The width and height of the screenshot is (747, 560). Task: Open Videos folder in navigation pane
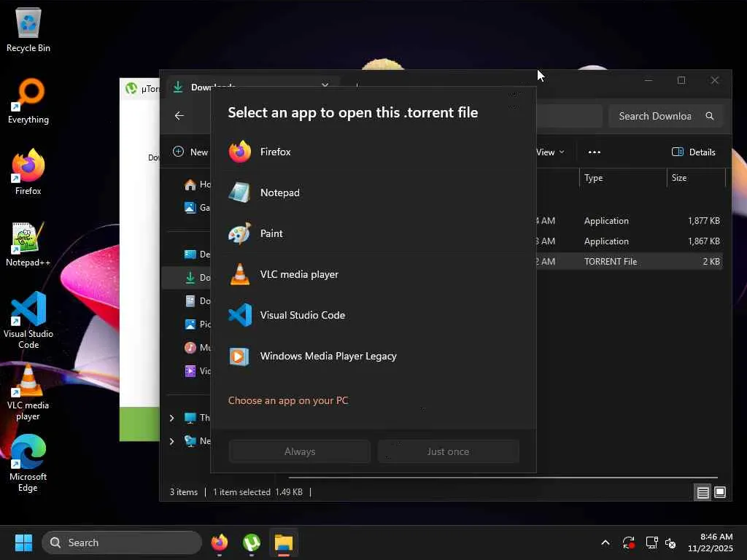(x=197, y=371)
